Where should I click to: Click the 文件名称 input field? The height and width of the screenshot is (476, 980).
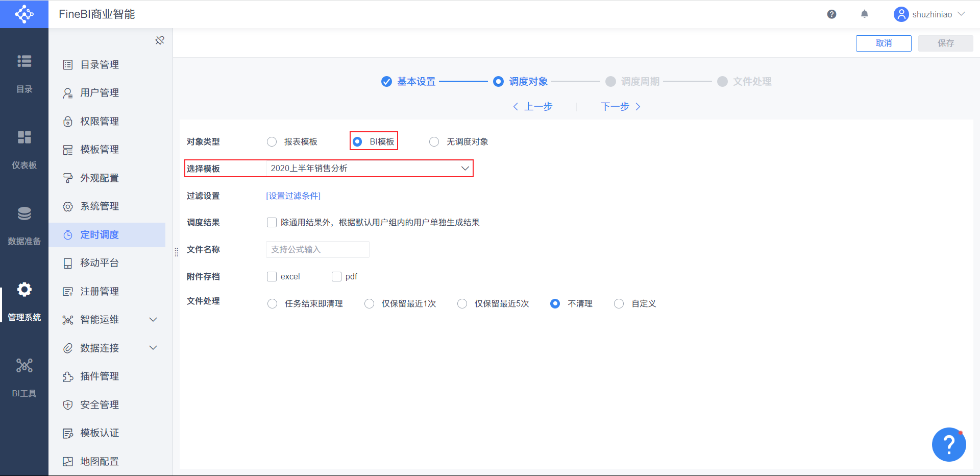(x=317, y=249)
